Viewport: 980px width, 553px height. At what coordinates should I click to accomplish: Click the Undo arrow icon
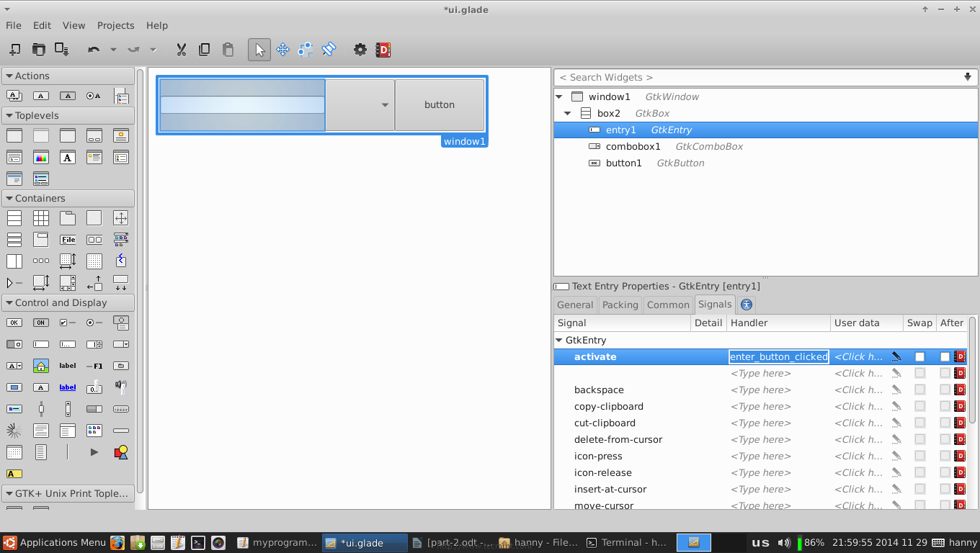[94, 50]
